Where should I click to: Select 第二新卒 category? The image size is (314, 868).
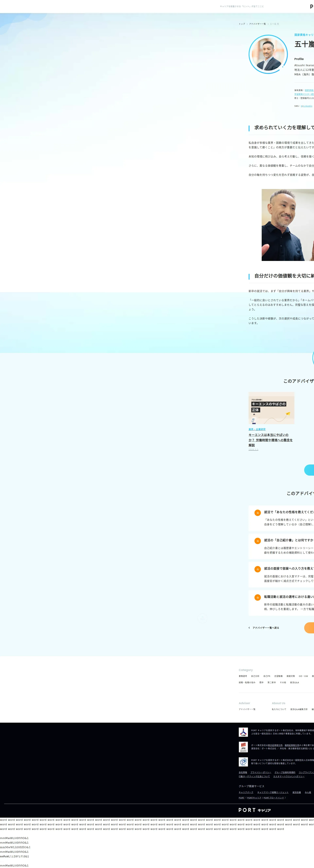click(271, 682)
